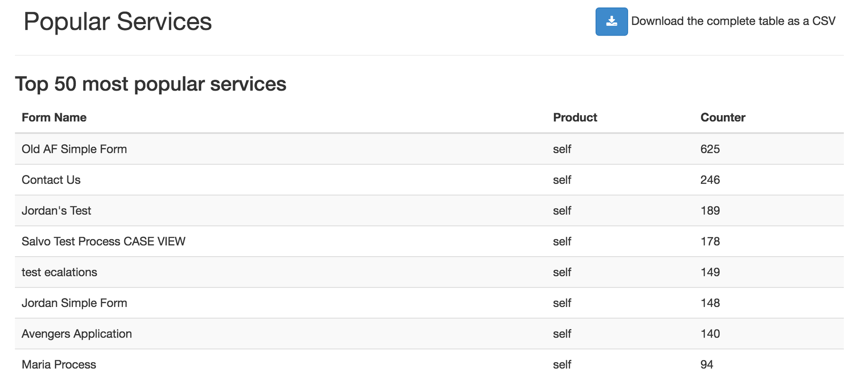Click the counter value 140

(x=710, y=334)
